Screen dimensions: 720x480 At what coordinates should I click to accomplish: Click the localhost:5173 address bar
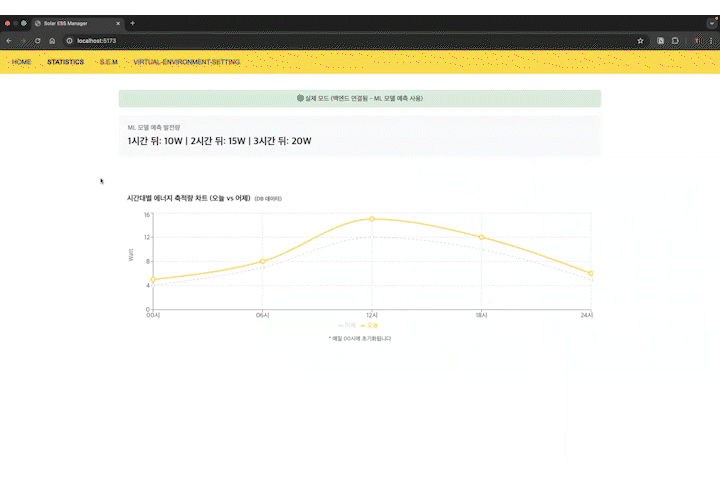click(x=352, y=41)
